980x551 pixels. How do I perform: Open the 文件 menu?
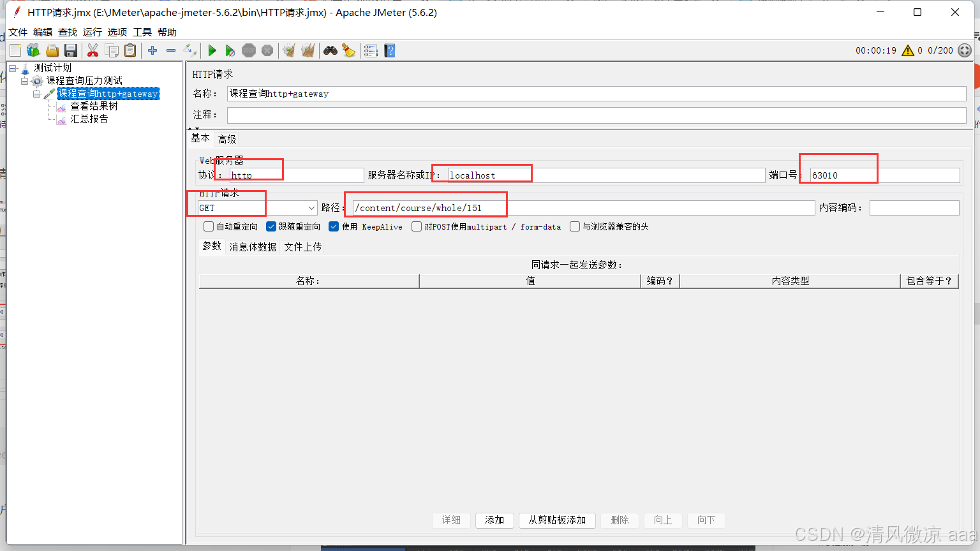[18, 32]
